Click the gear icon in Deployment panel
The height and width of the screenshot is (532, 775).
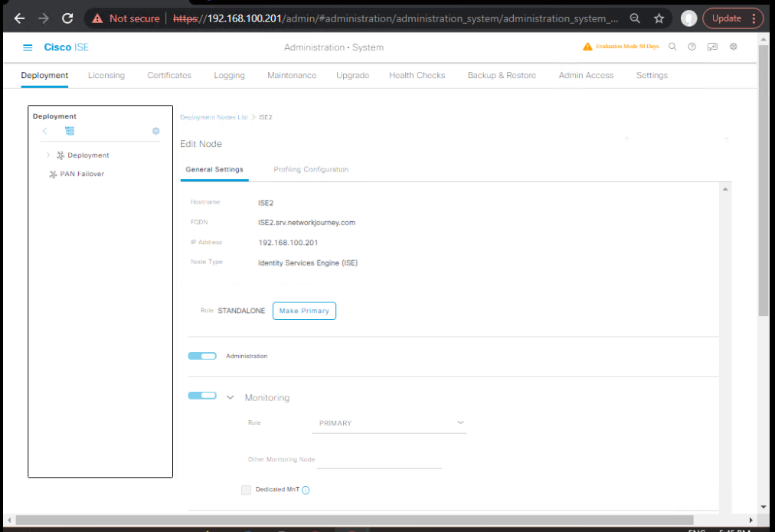(155, 131)
